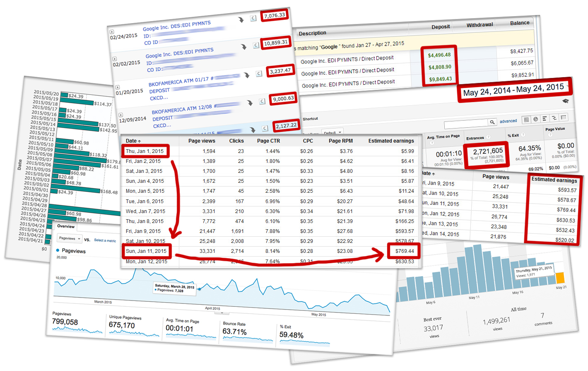Click the orange May 21 bar in stats chart

[560, 278]
